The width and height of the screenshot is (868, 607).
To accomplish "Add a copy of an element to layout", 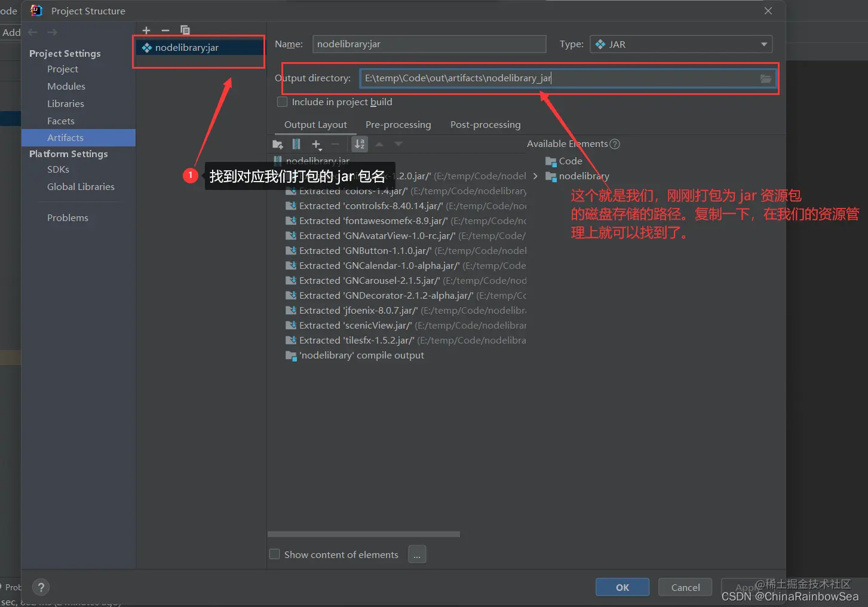I will pos(317,144).
